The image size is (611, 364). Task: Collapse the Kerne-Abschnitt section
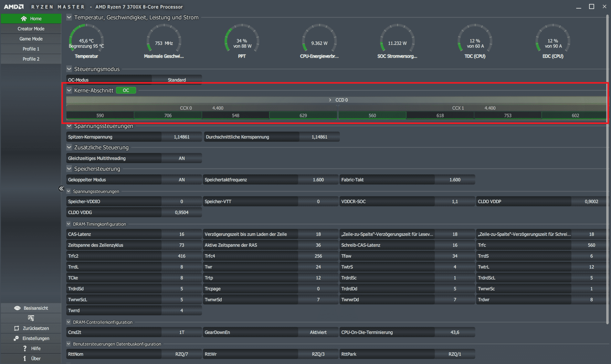point(69,90)
